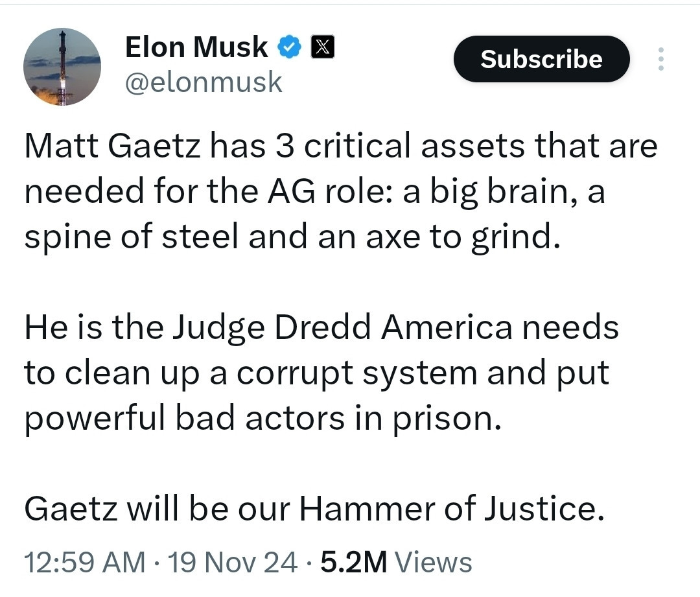Click the phrase "Hammer of Justice"
Viewport: 700px width, 597px height.
[x=452, y=508]
